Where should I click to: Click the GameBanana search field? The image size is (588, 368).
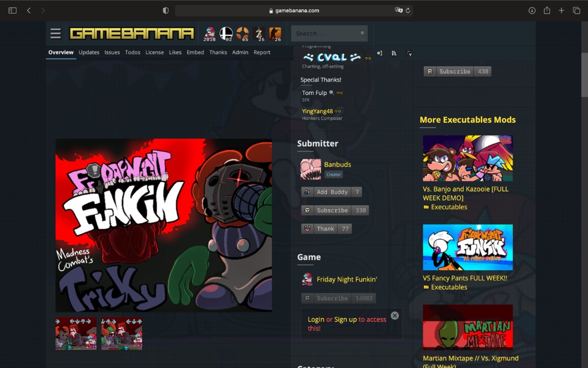tap(326, 33)
